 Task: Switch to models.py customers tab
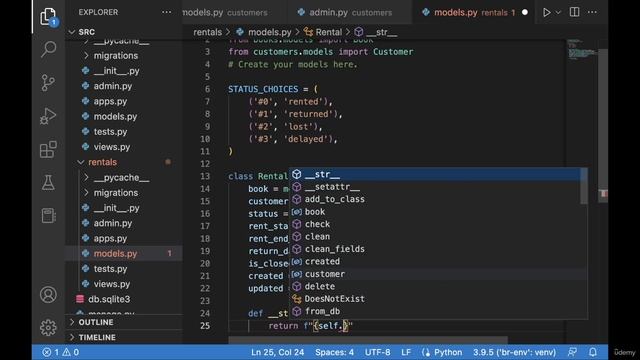click(x=233, y=12)
